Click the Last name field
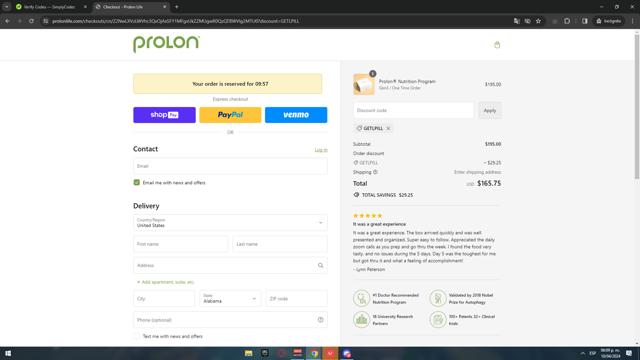Viewport: 640px width, 360px height. pos(280,244)
